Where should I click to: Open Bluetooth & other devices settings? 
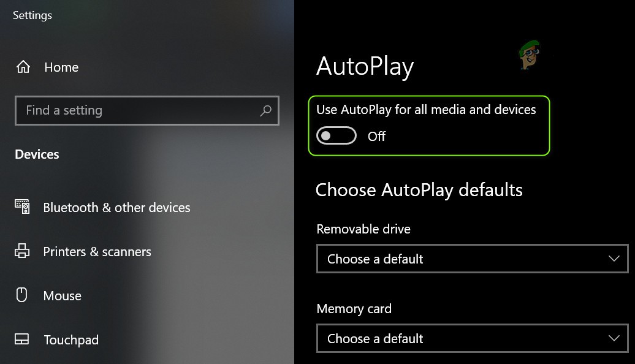[116, 207]
